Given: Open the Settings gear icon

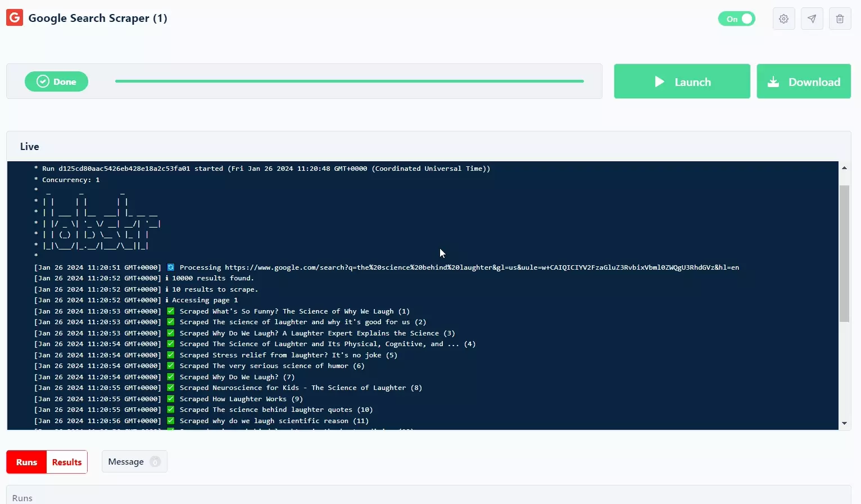Looking at the screenshot, I should coord(783,19).
